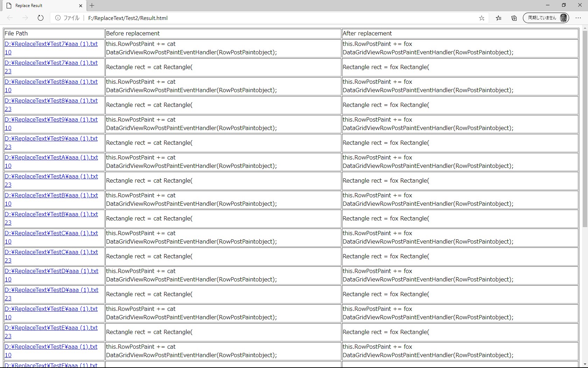This screenshot has height=368, width=588.
Task: Open TestE aaa (1).txt link line 10
Action: click(x=51, y=313)
